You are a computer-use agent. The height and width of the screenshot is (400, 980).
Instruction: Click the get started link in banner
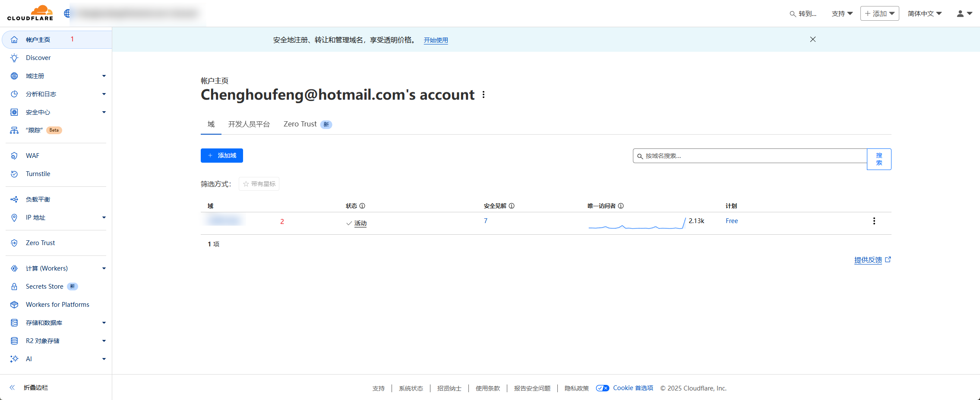pyautogui.click(x=436, y=40)
